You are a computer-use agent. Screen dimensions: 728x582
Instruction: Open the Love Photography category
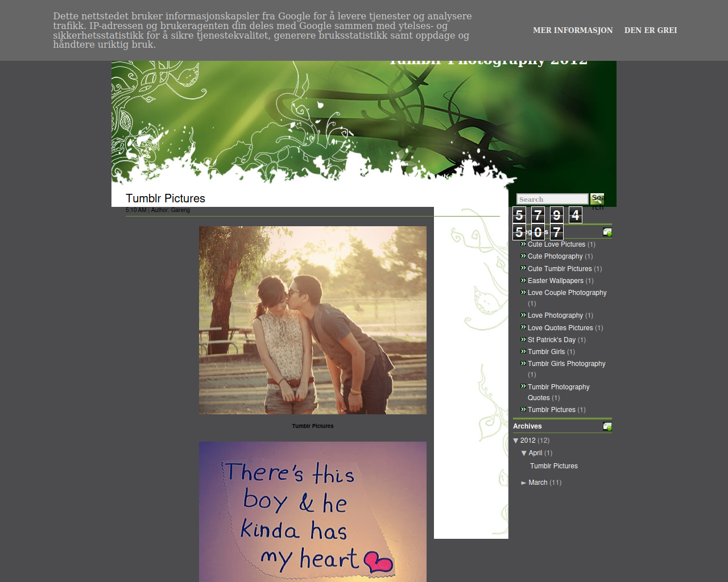pyautogui.click(x=555, y=315)
